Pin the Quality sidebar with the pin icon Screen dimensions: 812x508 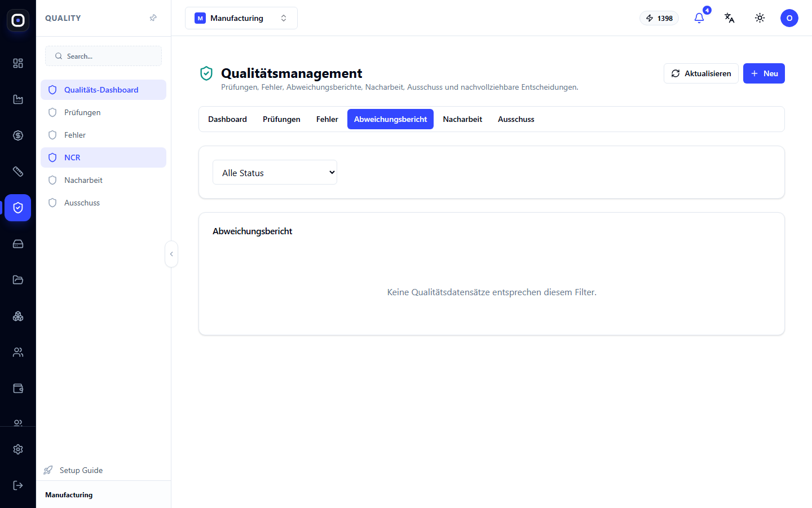153,18
